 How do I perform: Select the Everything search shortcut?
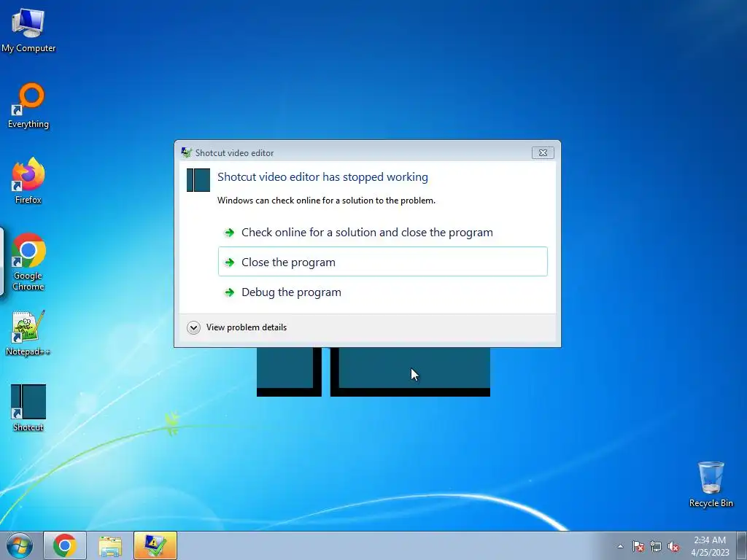[28, 106]
